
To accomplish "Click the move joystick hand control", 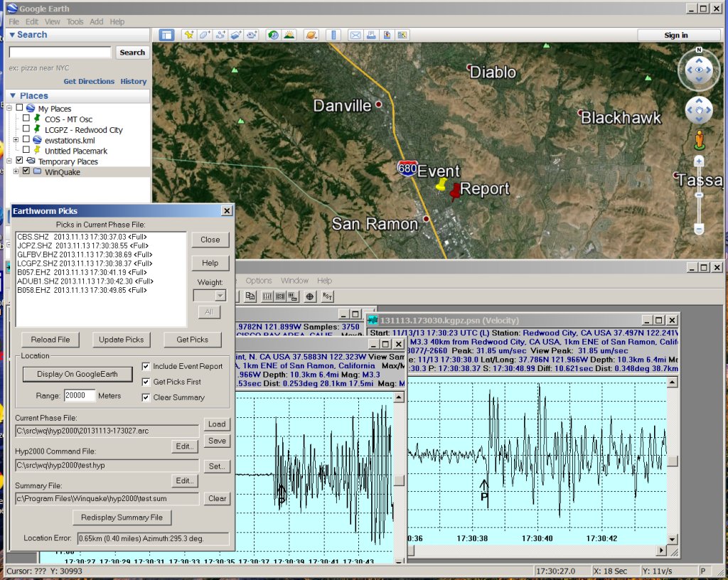I will 699,110.
